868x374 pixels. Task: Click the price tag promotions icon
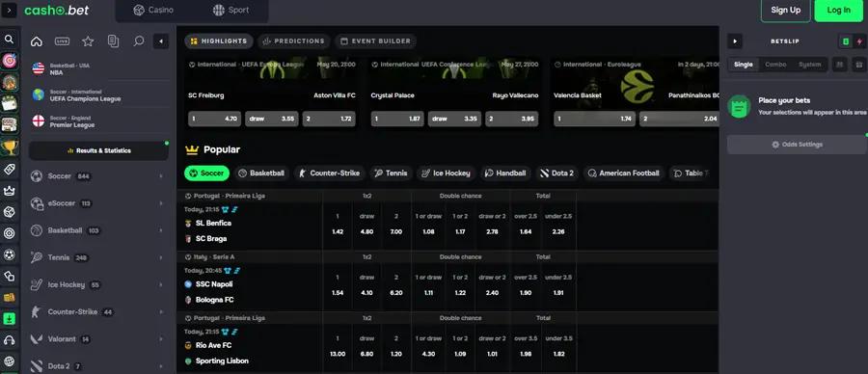click(x=9, y=170)
